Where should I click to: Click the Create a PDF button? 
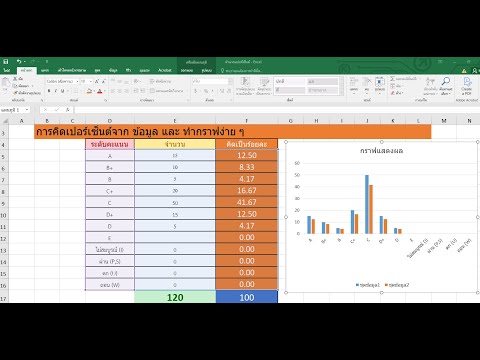tap(467, 85)
